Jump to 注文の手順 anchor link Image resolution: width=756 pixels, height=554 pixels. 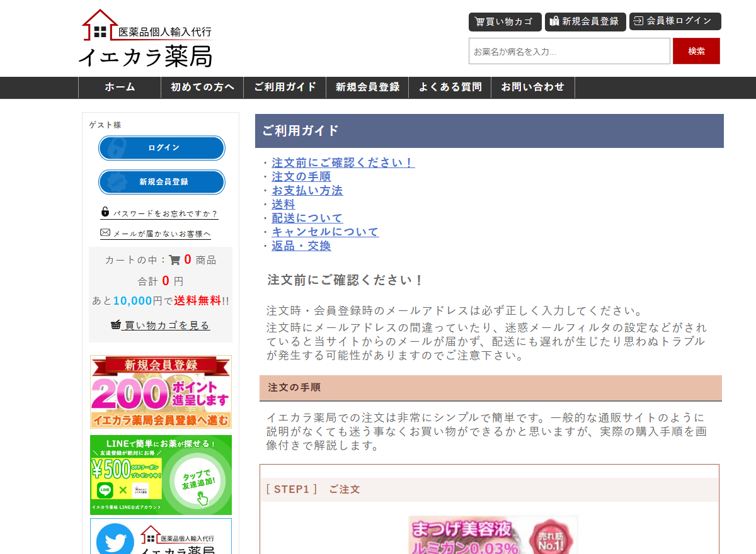pos(301,176)
